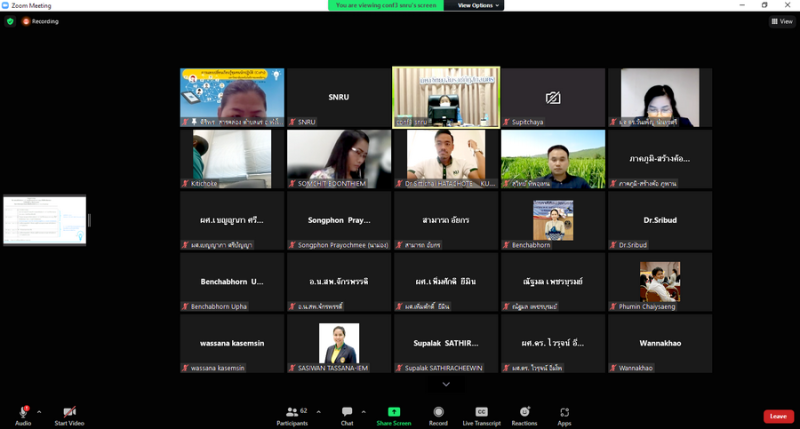The height and width of the screenshot is (429, 800).
Task: Open the Chat panel
Action: 346,412
